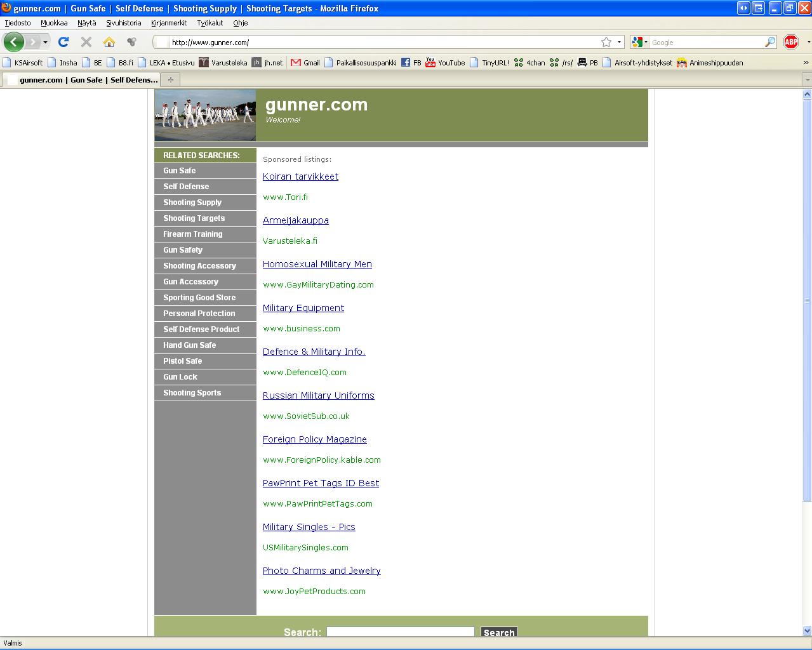Open the Näytä menu
The width and height of the screenshot is (812, 650).
(87, 23)
